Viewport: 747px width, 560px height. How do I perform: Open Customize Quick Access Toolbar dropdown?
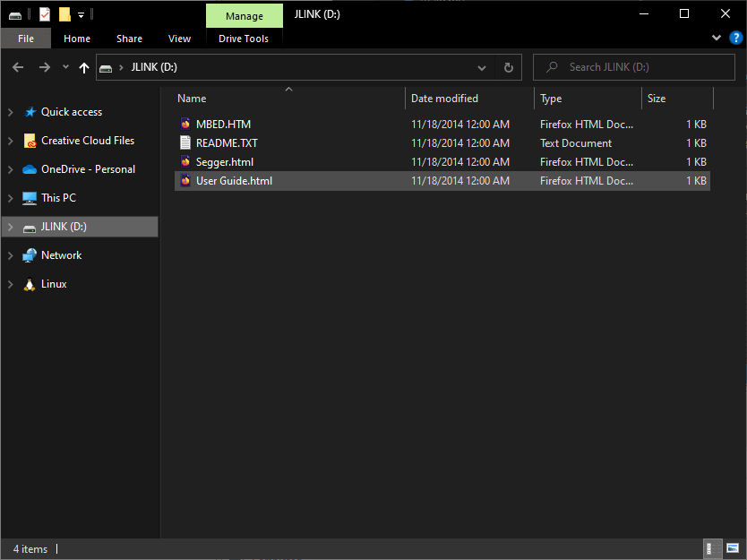tap(81, 15)
